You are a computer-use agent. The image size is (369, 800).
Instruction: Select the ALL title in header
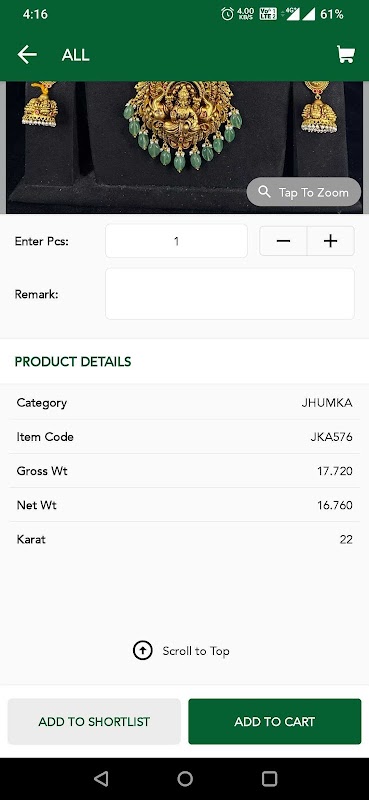[x=76, y=55]
